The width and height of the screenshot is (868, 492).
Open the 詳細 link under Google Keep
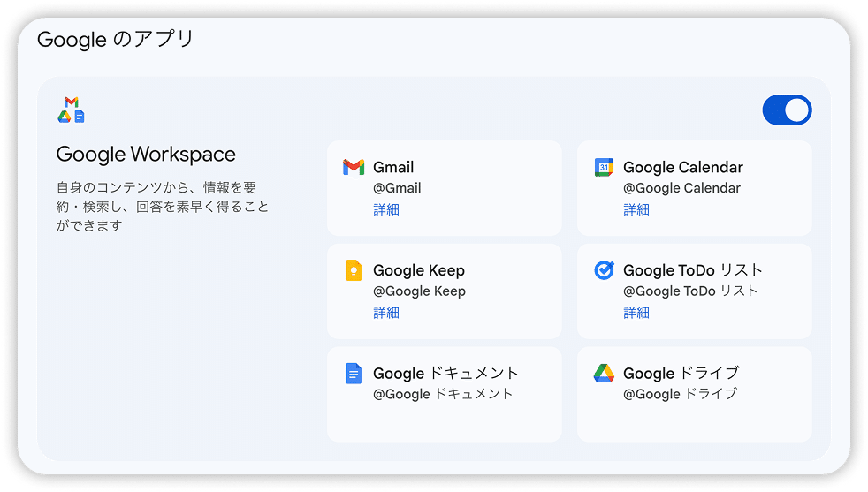[386, 313]
